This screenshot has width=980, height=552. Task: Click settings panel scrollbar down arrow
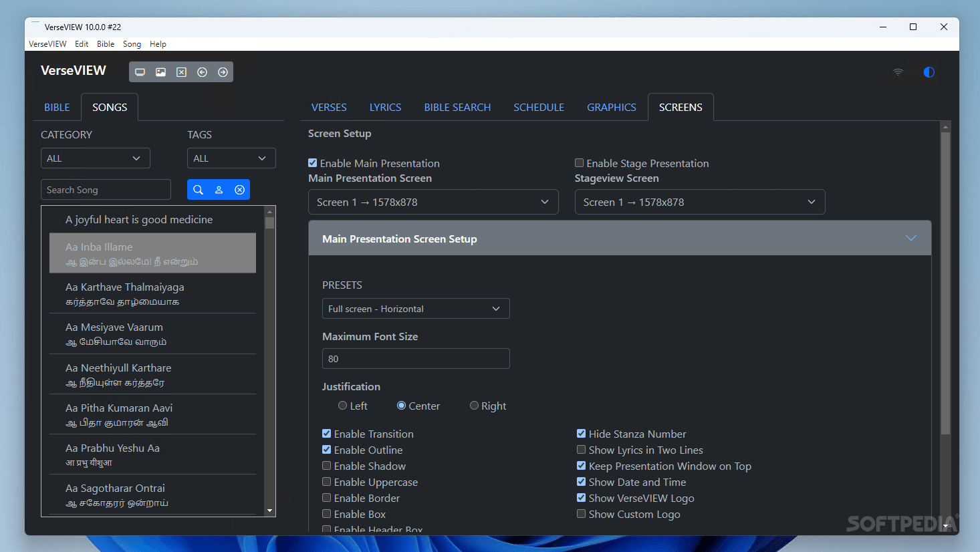[x=945, y=527]
